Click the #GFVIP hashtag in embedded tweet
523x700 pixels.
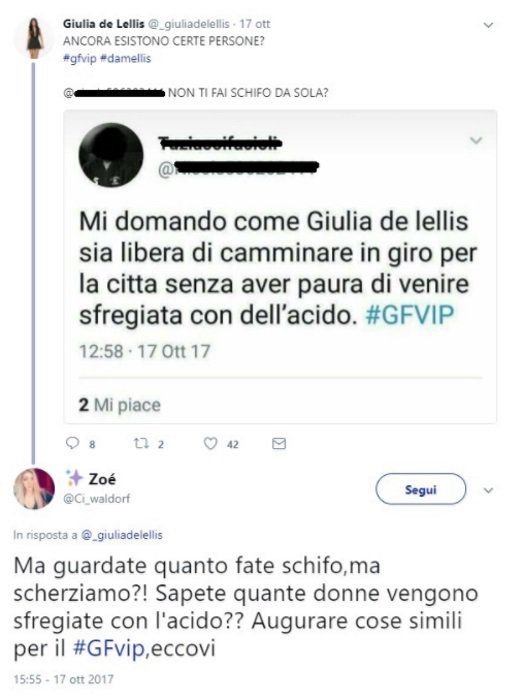point(409,315)
